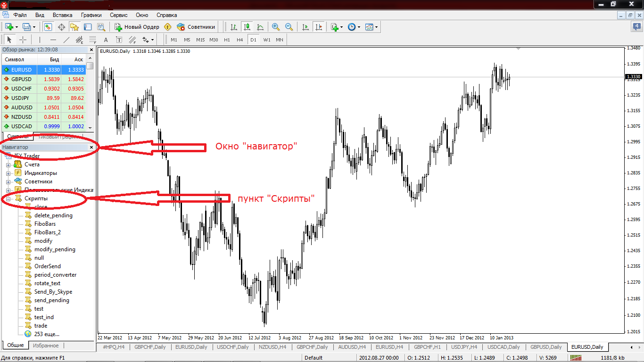The height and width of the screenshot is (362, 644).
Task: Select the Fibonacci Retracement tool
Action: point(93,40)
